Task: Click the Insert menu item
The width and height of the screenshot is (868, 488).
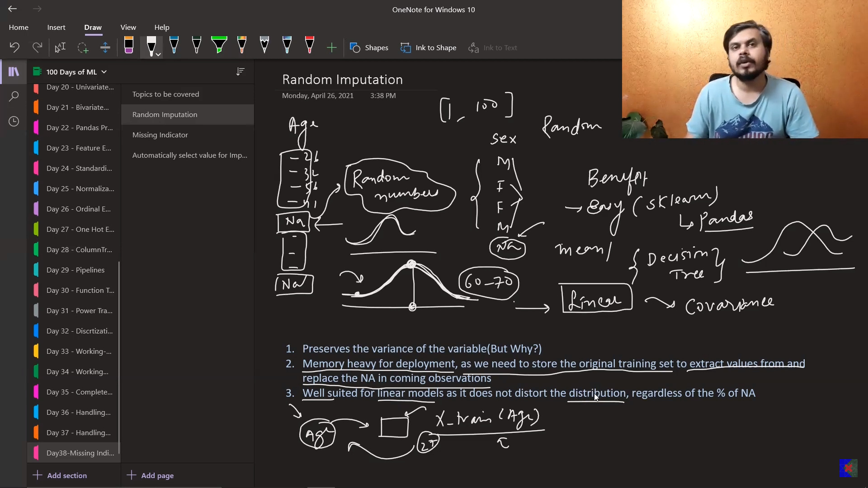Action: [x=56, y=27]
